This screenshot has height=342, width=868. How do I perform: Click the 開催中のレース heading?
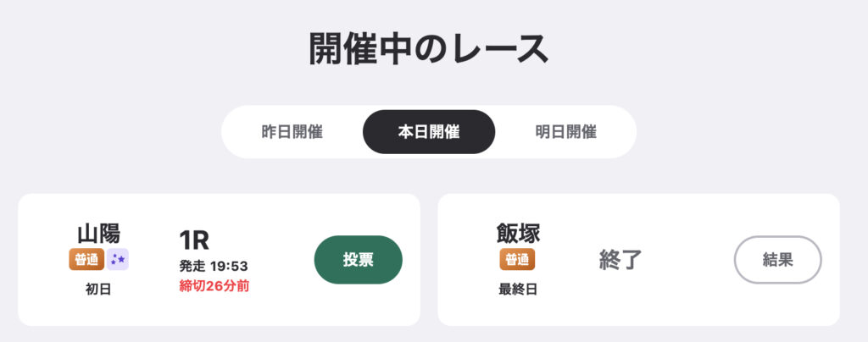coord(428,49)
